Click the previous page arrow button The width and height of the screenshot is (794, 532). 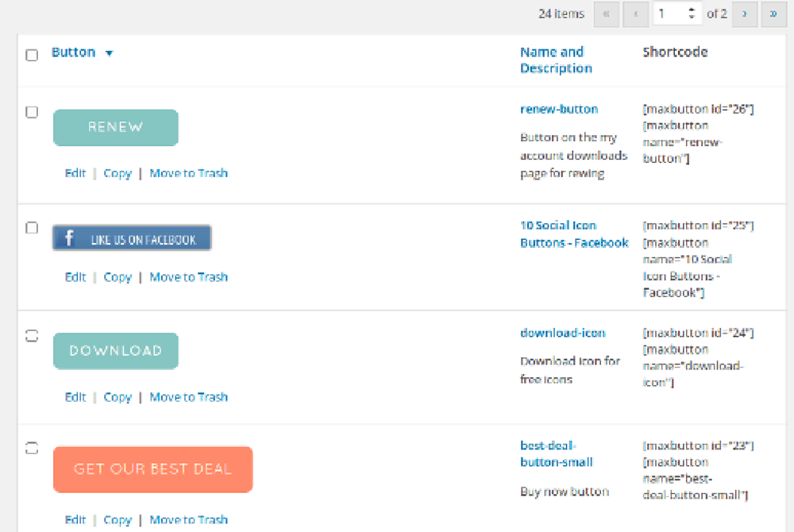click(635, 14)
